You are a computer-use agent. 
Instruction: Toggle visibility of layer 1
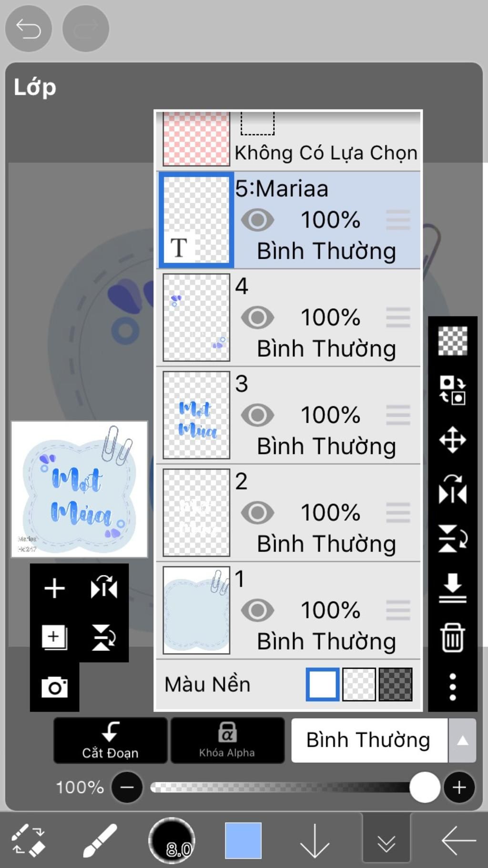point(257,610)
